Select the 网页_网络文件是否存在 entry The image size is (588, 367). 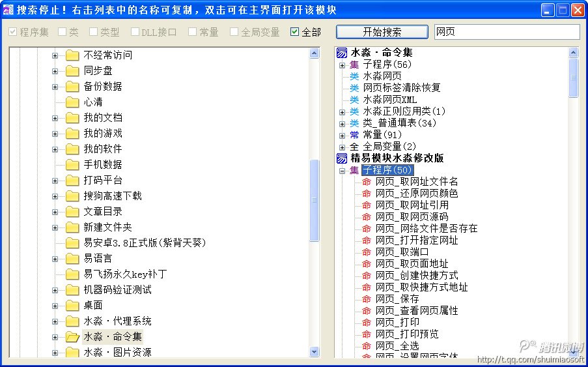[x=427, y=229]
